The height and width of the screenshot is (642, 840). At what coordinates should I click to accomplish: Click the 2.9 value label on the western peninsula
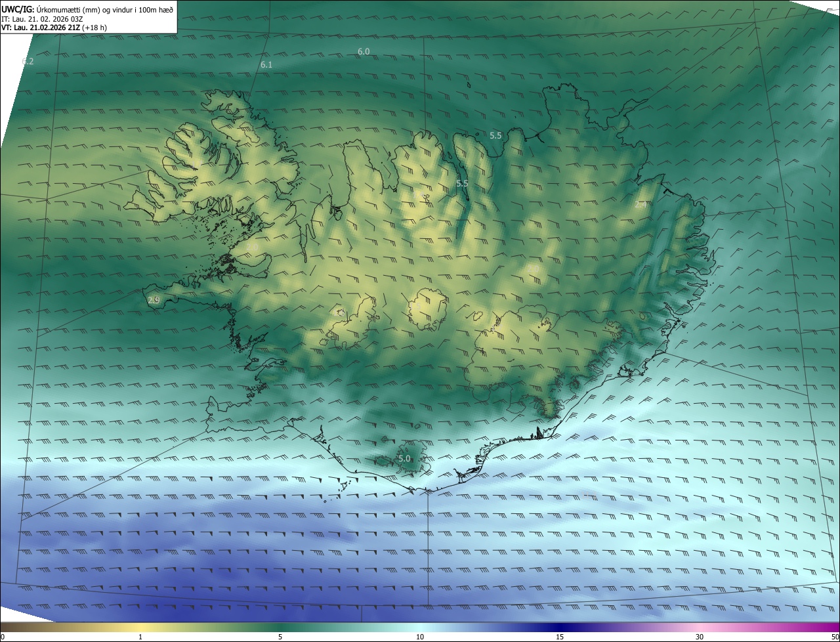point(154,300)
